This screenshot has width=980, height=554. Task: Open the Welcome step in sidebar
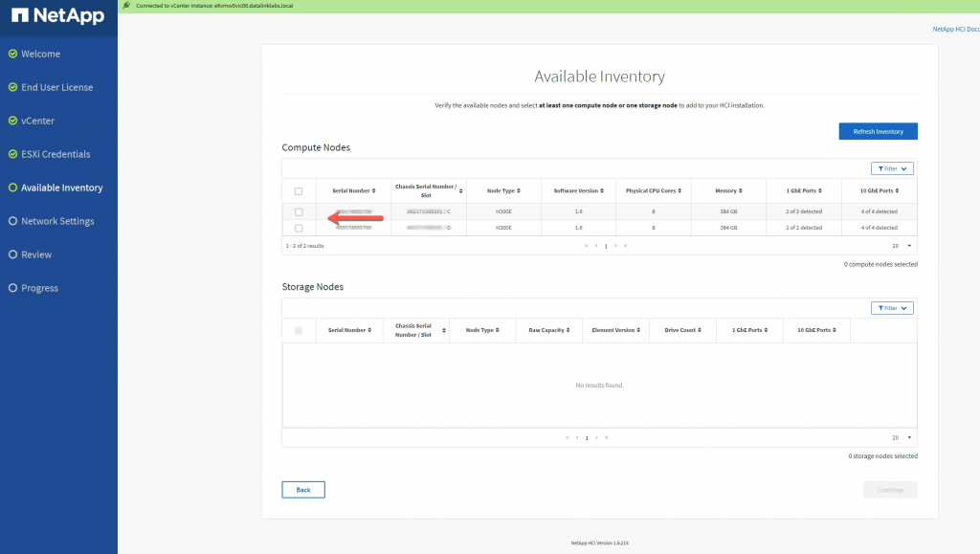(x=34, y=54)
